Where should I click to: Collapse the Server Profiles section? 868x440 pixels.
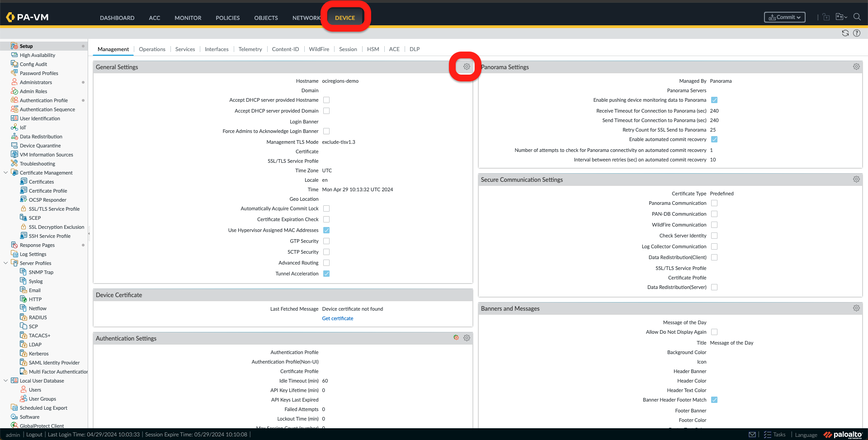coord(5,263)
